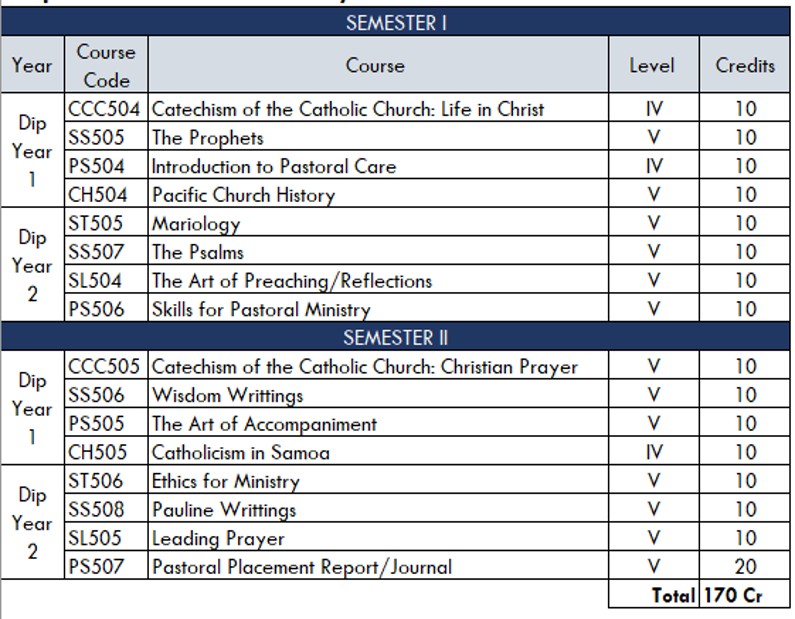Select the Course Code column header

(x=106, y=66)
